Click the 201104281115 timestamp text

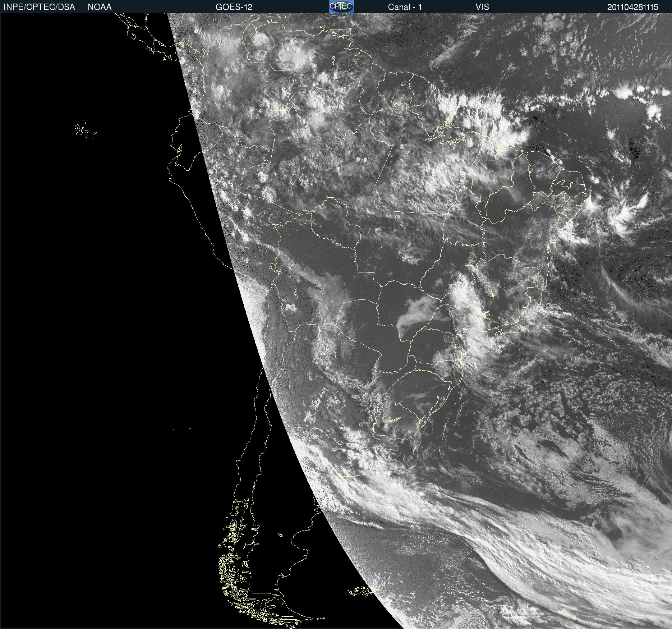point(633,7)
